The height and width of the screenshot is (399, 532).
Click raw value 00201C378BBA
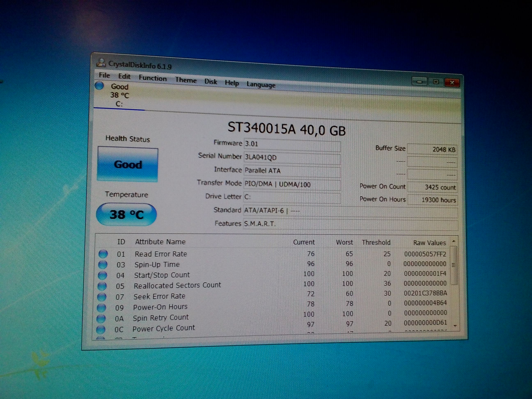click(x=425, y=293)
